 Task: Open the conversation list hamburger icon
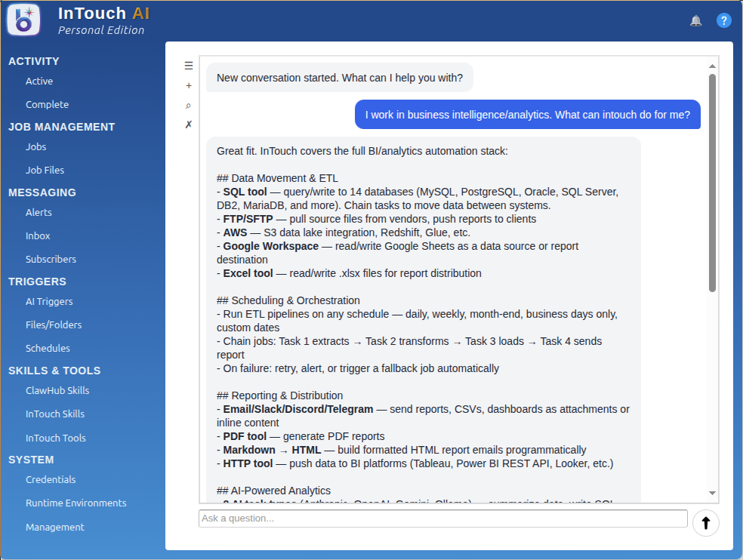click(x=189, y=66)
